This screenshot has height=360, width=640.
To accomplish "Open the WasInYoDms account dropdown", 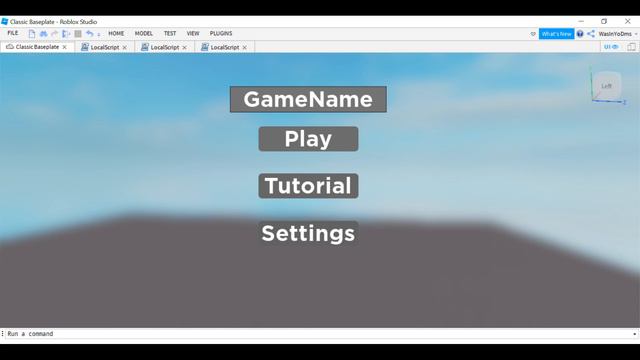I will click(x=618, y=34).
